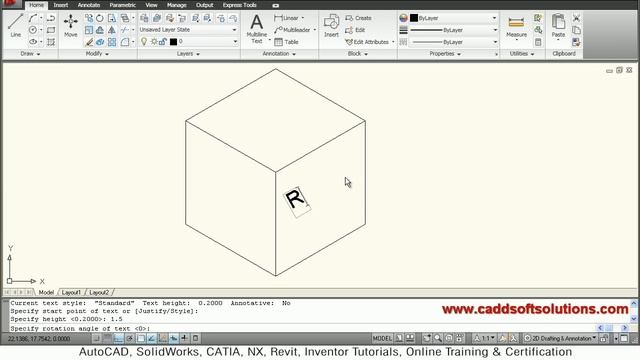Open the Multiline Text tool
This screenshot has height=360, width=640.
point(257,28)
